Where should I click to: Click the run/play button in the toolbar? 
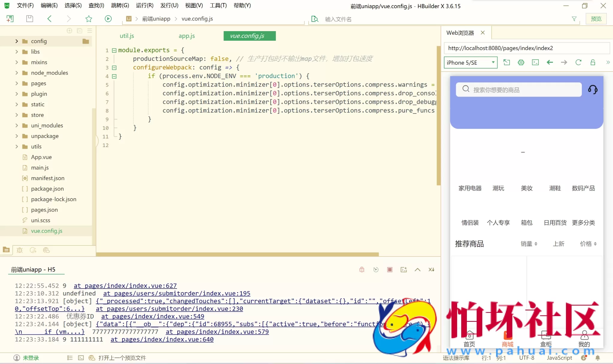tap(108, 19)
